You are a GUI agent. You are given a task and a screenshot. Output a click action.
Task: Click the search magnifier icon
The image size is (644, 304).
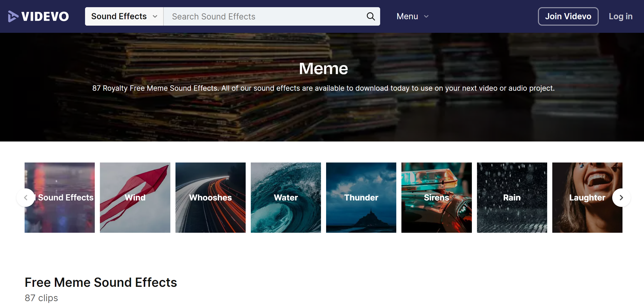tap(370, 16)
